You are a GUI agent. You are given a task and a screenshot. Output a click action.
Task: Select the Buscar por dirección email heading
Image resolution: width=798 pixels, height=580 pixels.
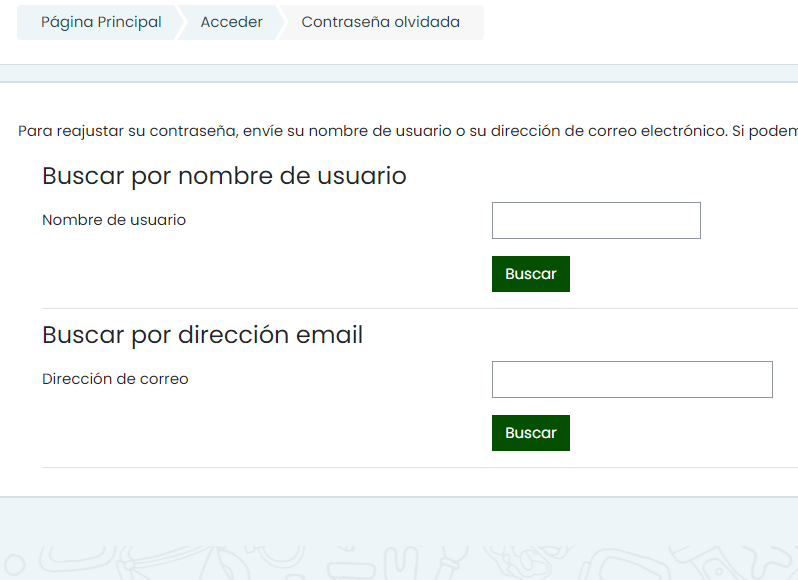tap(203, 335)
